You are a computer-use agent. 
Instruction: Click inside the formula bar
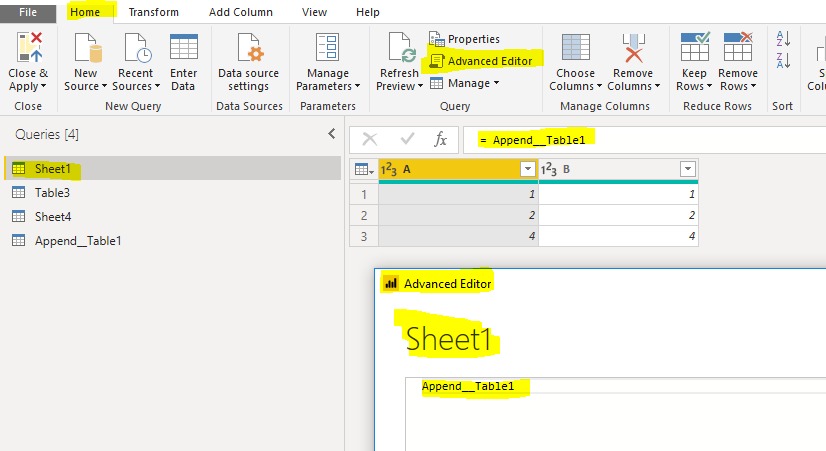[645, 140]
